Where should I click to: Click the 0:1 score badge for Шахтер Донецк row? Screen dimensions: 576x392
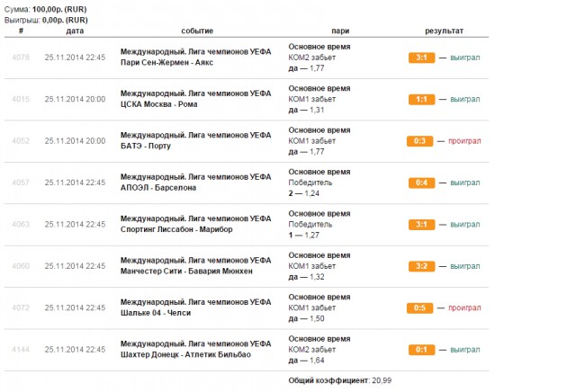(x=421, y=350)
